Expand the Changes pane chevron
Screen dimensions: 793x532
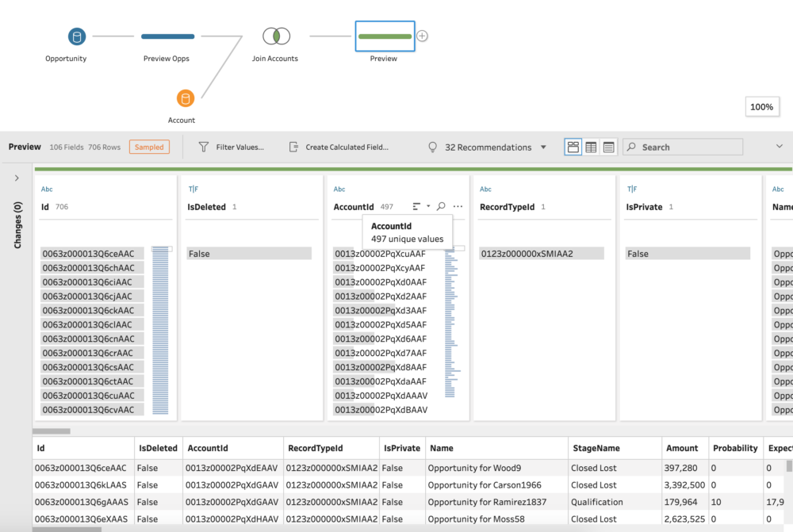(x=17, y=178)
